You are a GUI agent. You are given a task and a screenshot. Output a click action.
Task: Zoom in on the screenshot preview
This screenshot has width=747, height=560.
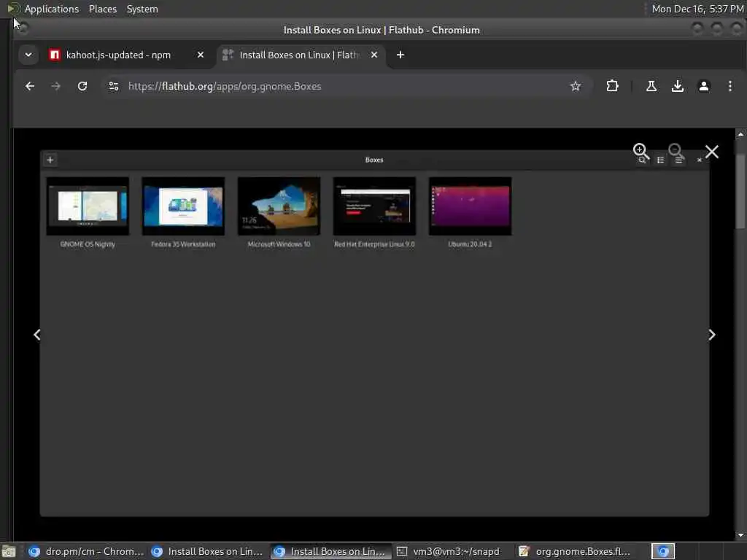click(x=640, y=150)
